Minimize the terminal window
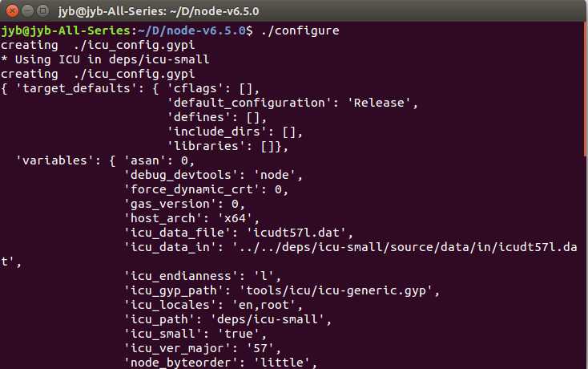Image resolution: width=588 pixels, height=369 pixels. (28, 11)
